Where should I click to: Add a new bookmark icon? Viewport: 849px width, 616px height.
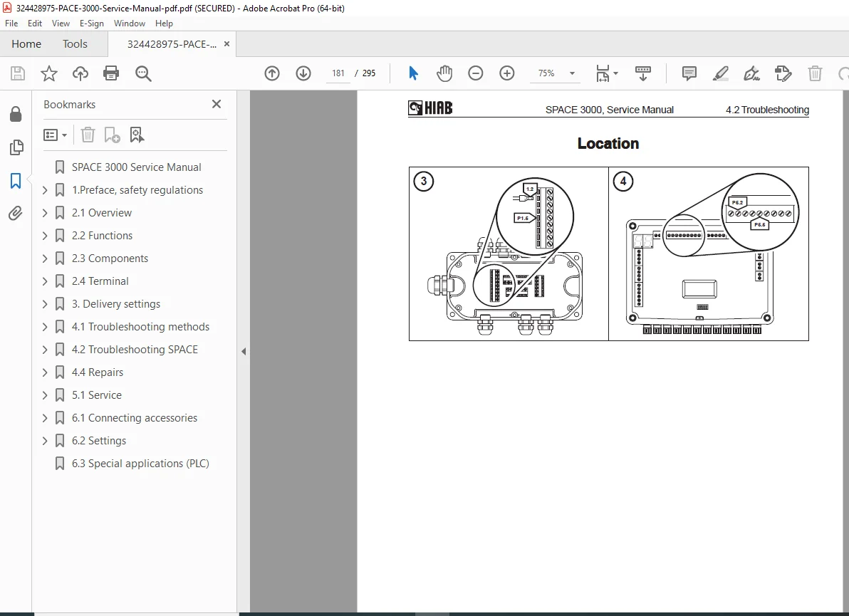(112, 135)
